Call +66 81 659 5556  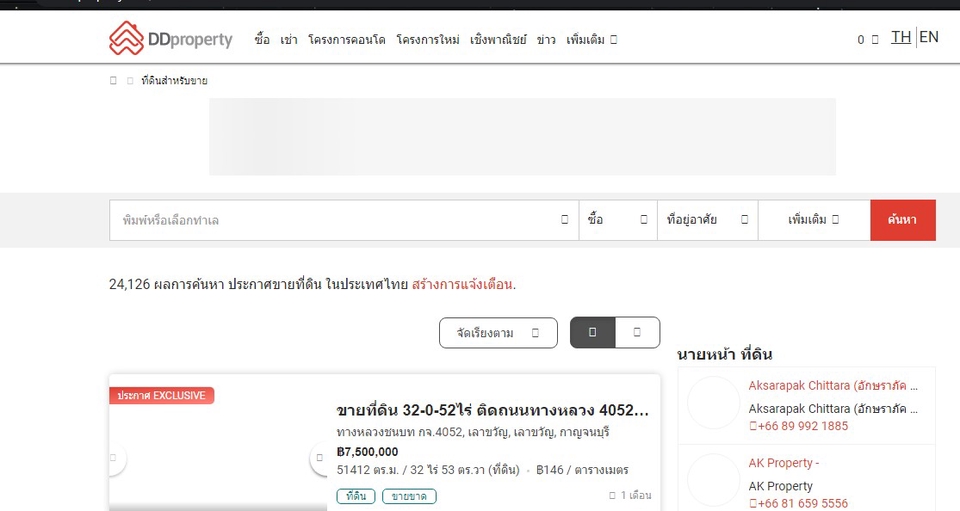799,503
